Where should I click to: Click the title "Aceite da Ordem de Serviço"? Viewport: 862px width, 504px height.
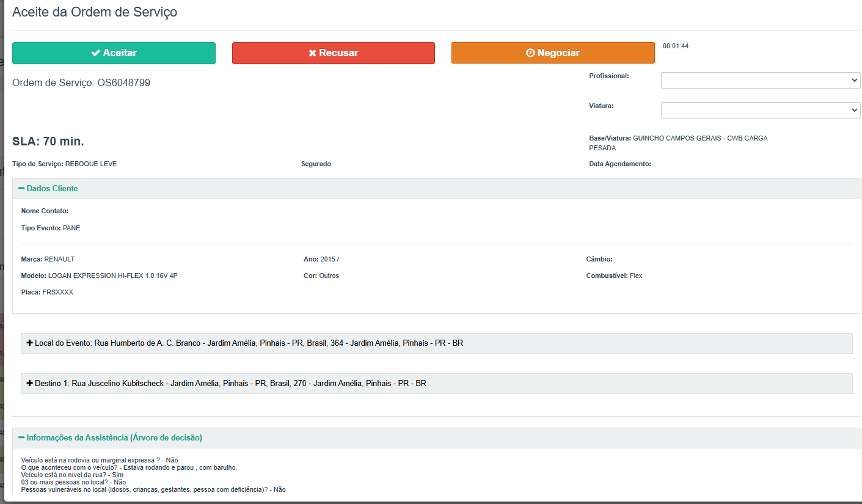tap(95, 12)
